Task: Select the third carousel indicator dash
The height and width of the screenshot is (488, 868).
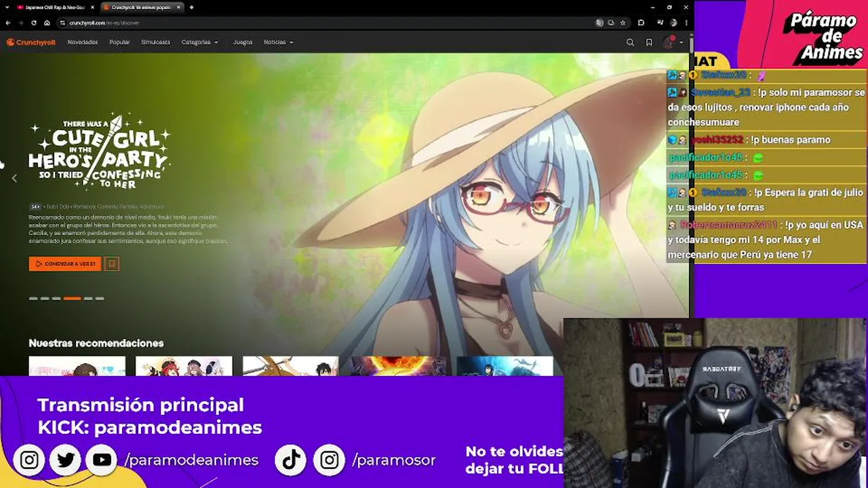Action: click(x=56, y=298)
